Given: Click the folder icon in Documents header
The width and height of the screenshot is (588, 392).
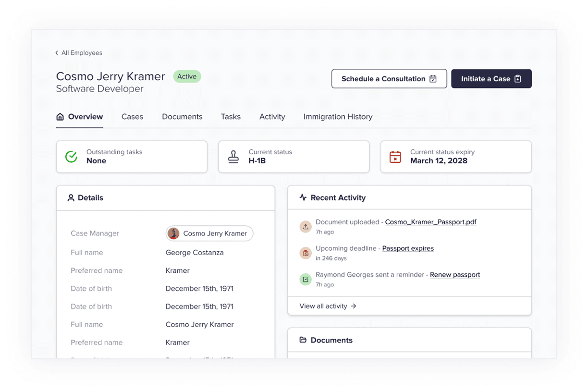Looking at the screenshot, I should pyautogui.click(x=303, y=340).
